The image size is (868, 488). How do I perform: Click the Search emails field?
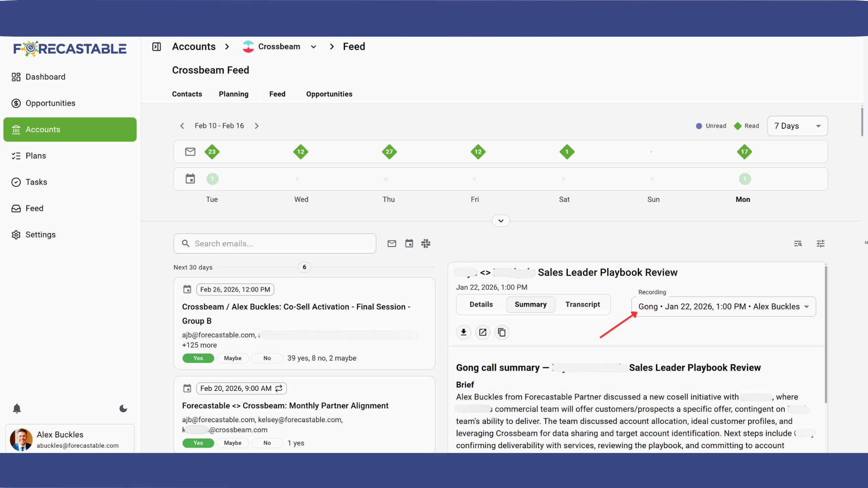pyautogui.click(x=275, y=244)
